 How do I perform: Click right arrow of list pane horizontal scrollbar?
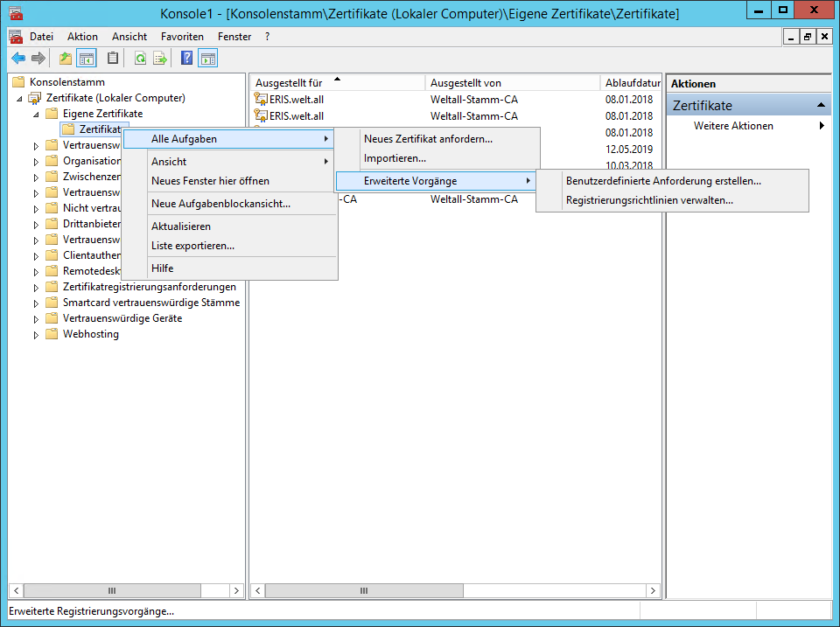point(653,590)
